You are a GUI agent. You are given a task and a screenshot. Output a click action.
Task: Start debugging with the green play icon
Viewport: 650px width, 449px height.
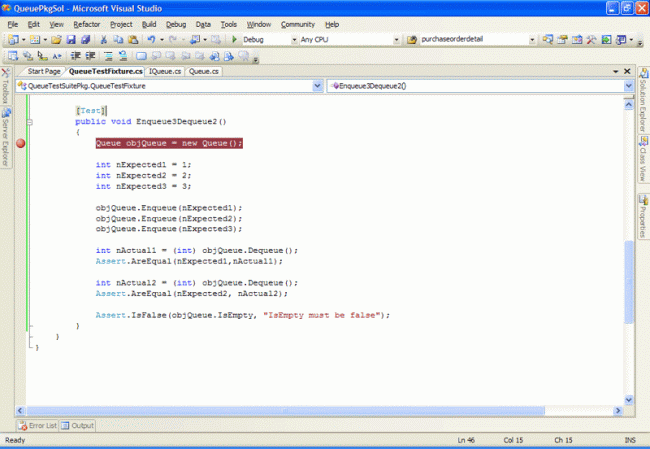click(234, 40)
